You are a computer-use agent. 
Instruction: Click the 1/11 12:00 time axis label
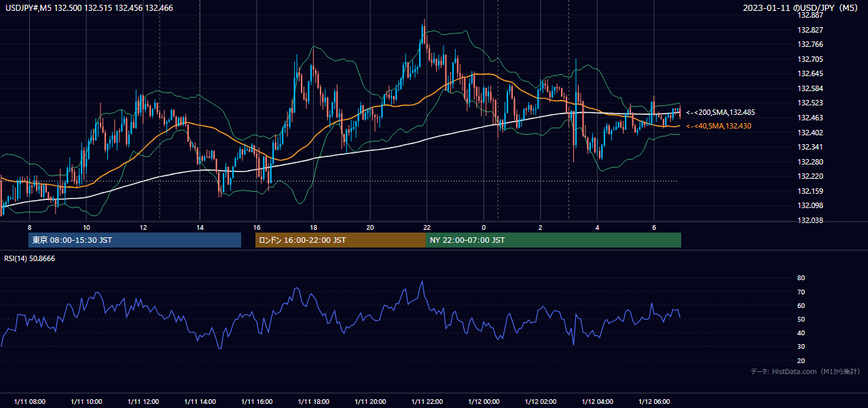click(143, 402)
